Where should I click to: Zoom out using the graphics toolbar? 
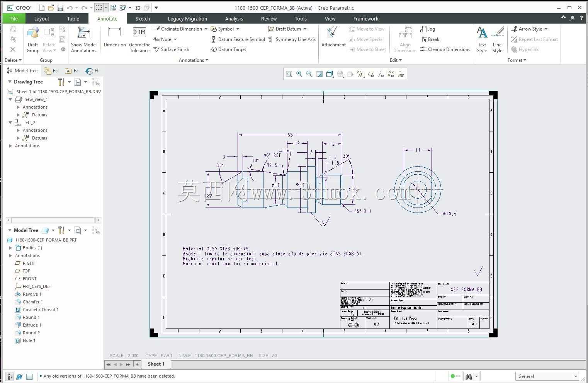pyautogui.click(x=309, y=74)
